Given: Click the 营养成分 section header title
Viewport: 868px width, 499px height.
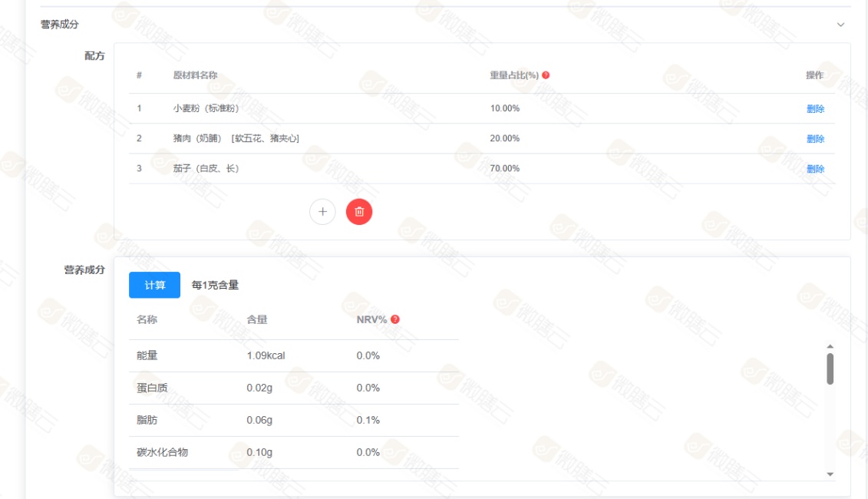Looking at the screenshot, I should (x=60, y=25).
